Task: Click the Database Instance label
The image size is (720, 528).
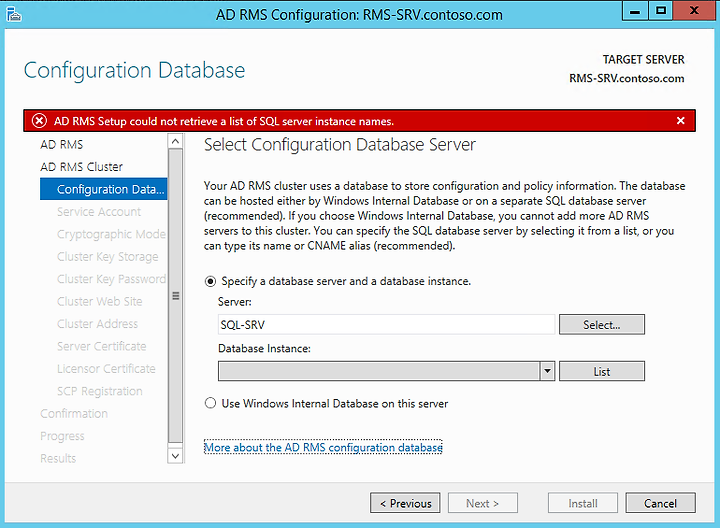Action: [264, 348]
